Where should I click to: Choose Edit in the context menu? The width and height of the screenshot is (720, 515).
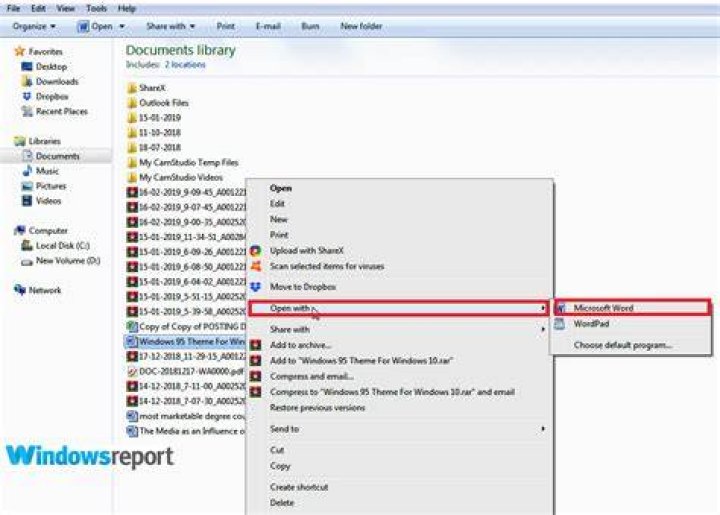coord(277,204)
